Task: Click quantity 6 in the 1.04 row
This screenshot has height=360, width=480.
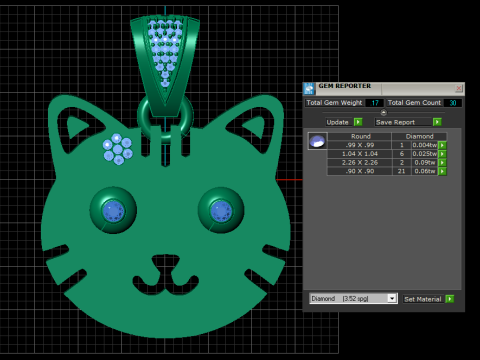Action: [401, 154]
